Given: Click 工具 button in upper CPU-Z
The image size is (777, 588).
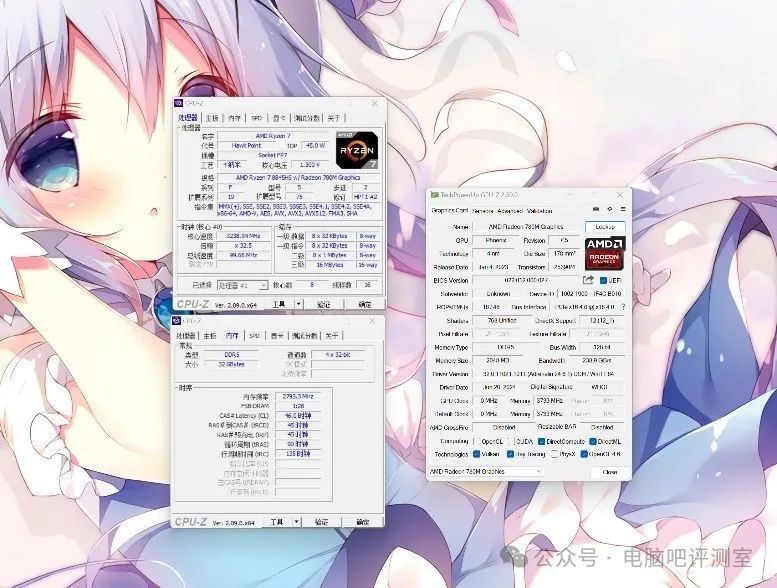Looking at the screenshot, I should [x=279, y=304].
